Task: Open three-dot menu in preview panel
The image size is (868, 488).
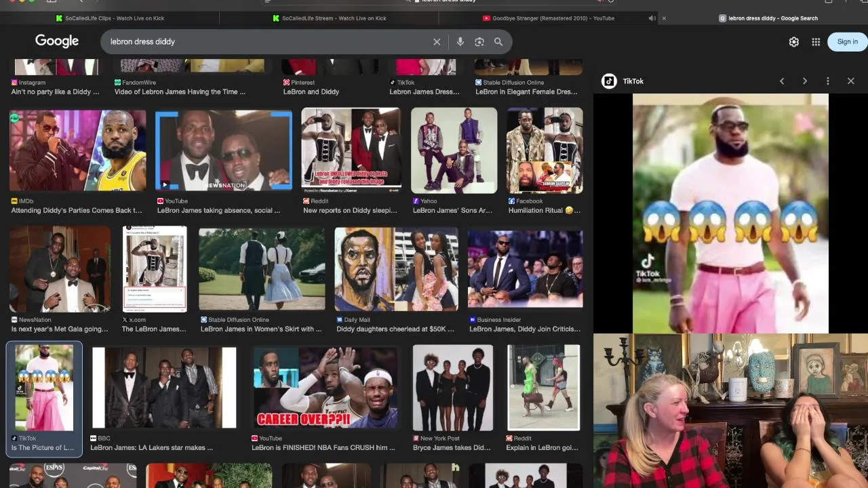Action: [827, 81]
